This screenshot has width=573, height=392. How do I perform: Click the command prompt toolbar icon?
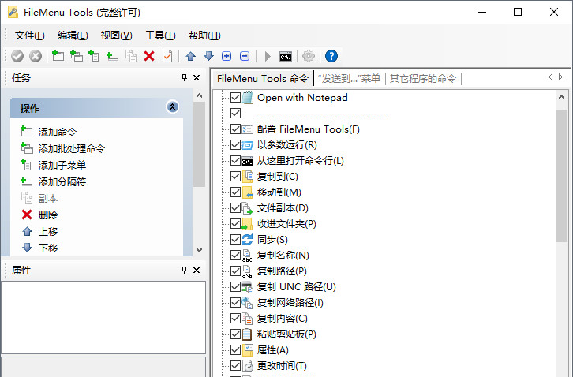[286, 57]
